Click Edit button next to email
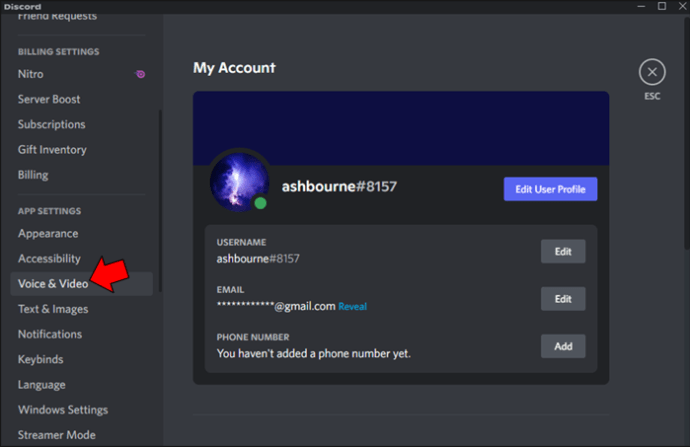Image resolution: width=690 pixels, height=447 pixels. click(563, 299)
